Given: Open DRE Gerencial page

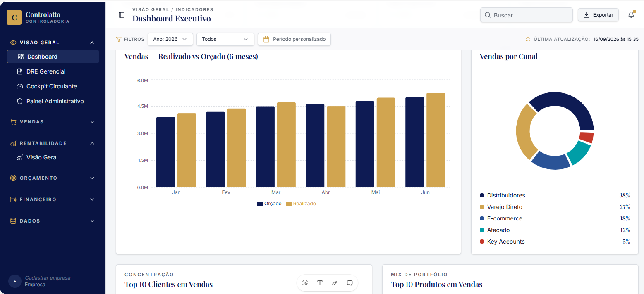Looking at the screenshot, I should coord(53,71).
